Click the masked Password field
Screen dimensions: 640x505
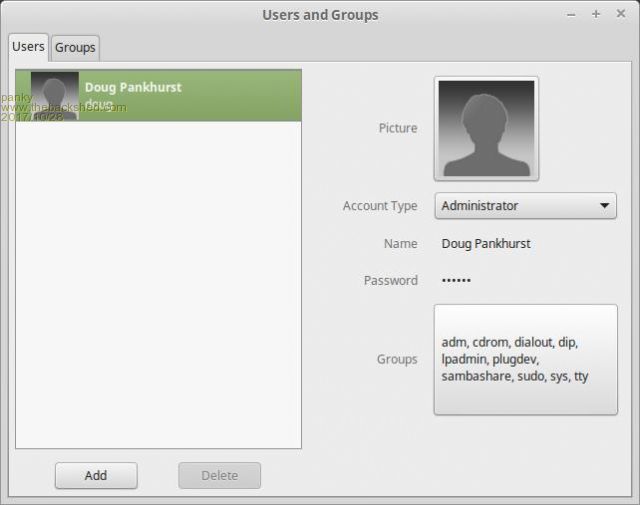coord(456,281)
